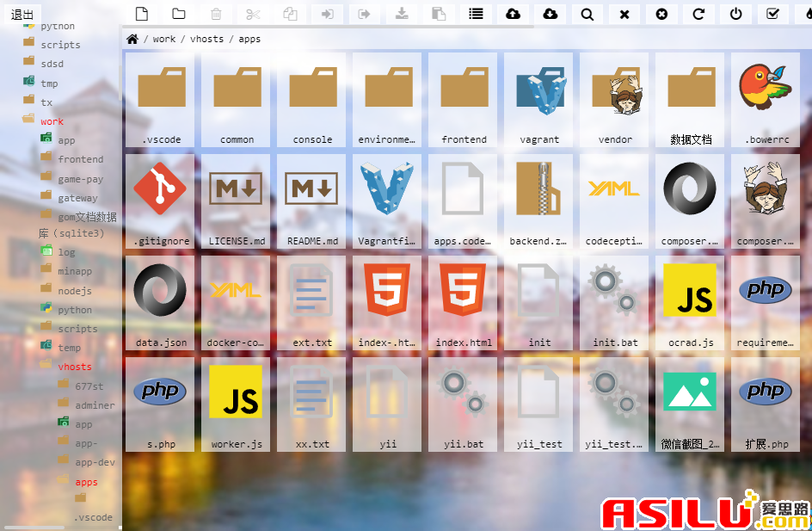Open the console folder tile

(x=313, y=100)
